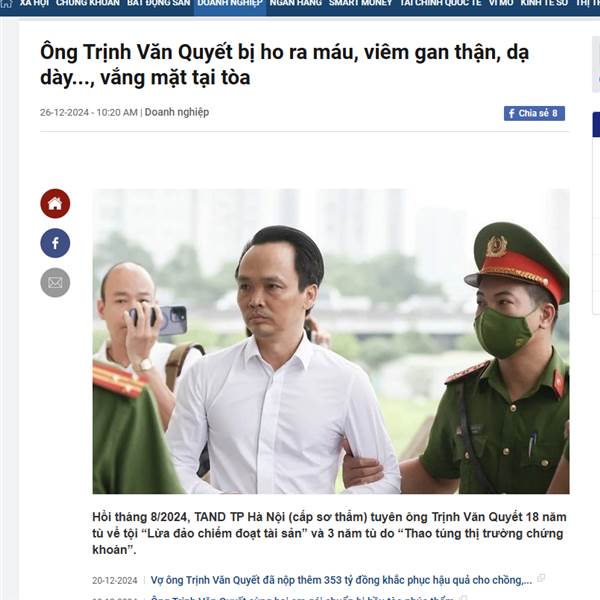Click the article headline about Trịnh Văn Quyết
The image size is (600, 600).
click(284, 65)
